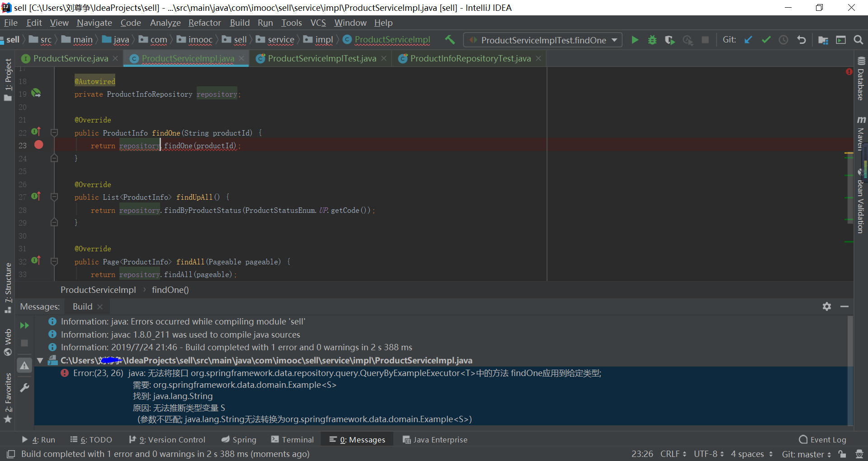
Task: Run with coverage using the shield icon
Action: 670,40
